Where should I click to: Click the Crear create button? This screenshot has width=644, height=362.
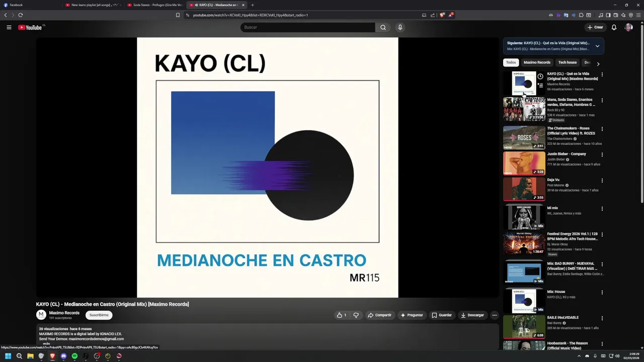pyautogui.click(x=595, y=27)
